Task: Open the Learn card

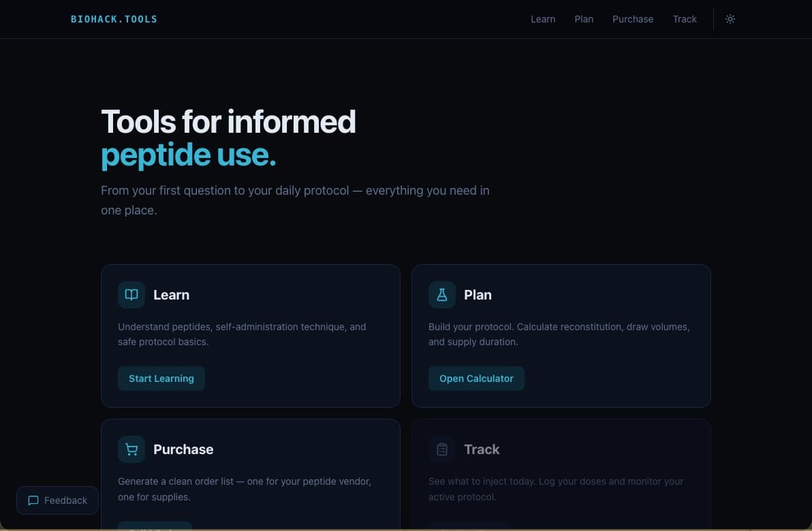Action: (x=250, y=336)
